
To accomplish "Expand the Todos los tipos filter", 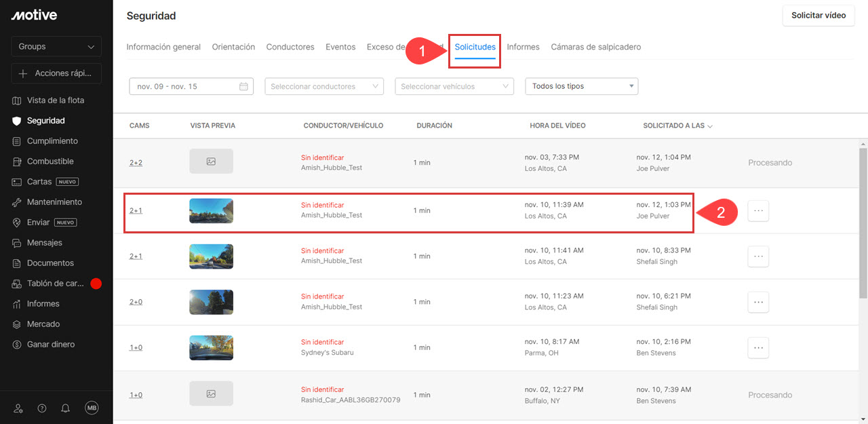I will 581,86.
